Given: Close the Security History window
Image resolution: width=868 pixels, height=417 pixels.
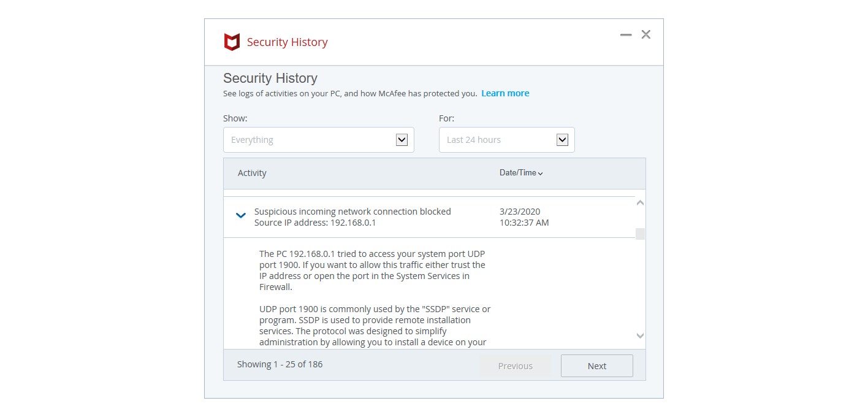Looking at the screenshot, I should [x=645, y=35].
